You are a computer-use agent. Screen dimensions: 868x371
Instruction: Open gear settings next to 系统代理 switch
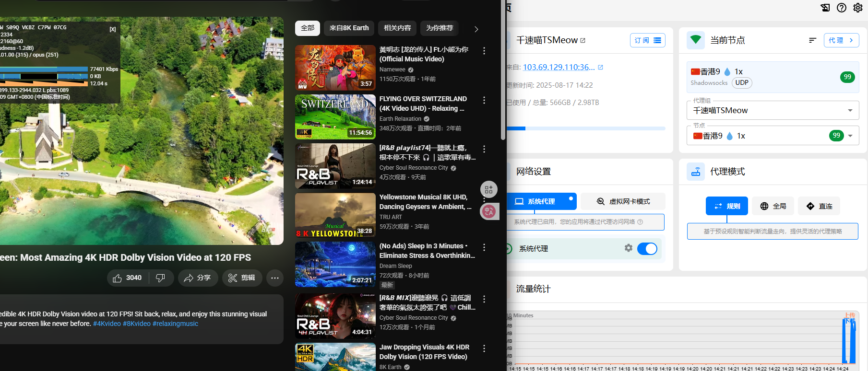point(629,248)
